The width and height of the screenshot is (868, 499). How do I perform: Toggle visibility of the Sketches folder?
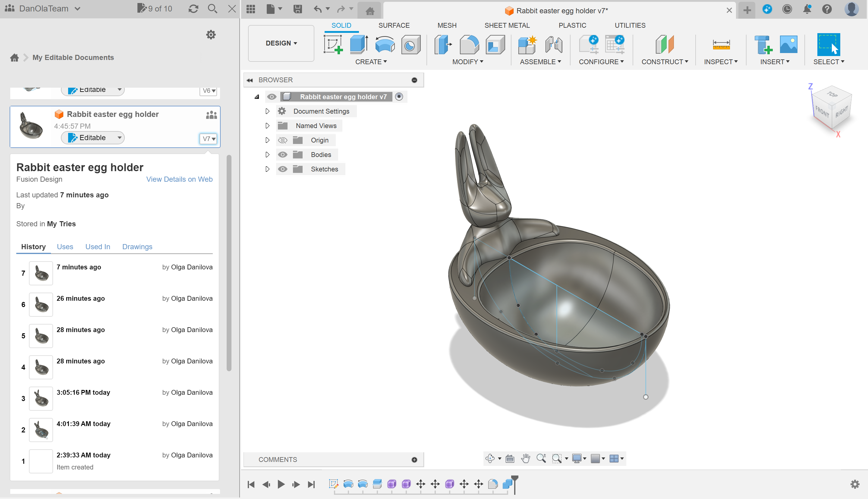coord(282,169)
